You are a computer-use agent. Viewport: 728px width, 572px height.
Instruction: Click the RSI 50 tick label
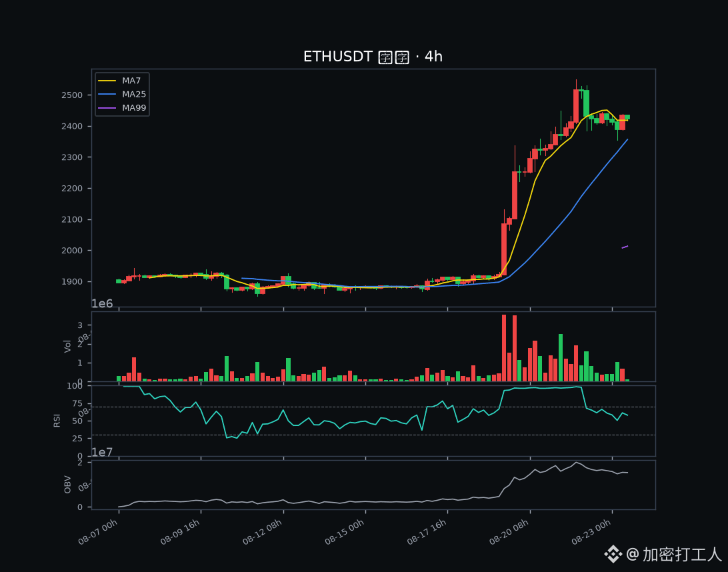point(77,421)
